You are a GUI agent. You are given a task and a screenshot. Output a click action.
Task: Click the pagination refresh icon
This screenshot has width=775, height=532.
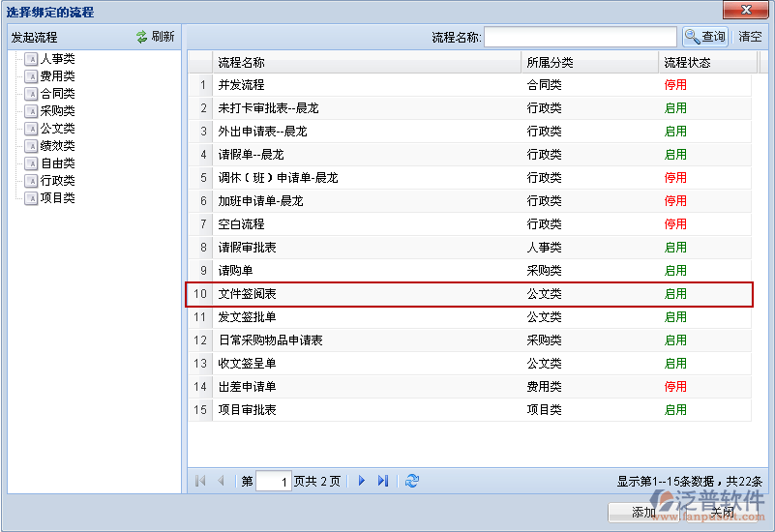tap(412, 481)
